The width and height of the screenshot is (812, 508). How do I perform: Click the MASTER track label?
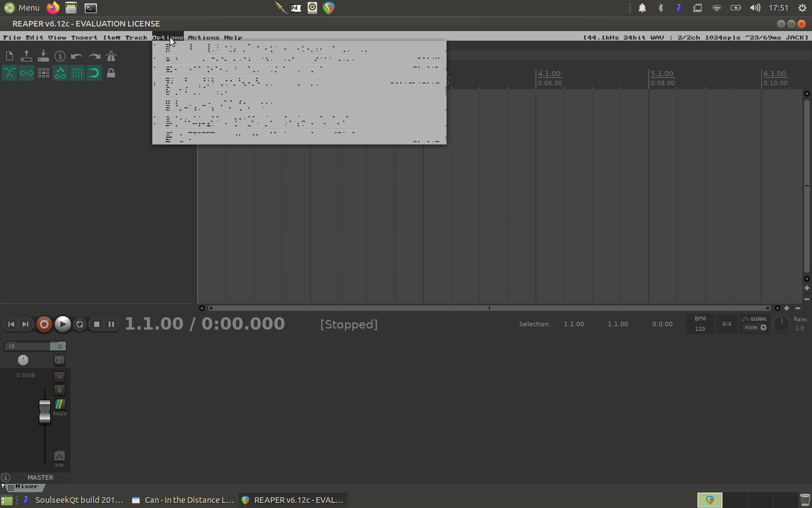40,478
